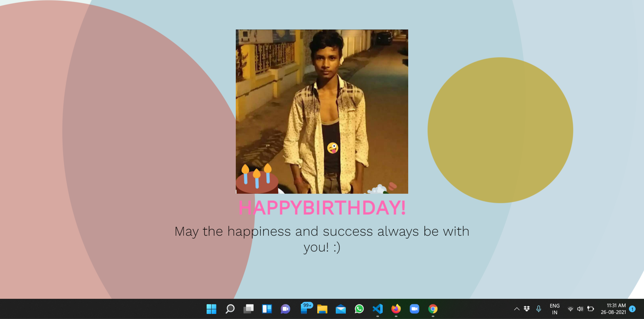The height and width of the screenshot is (319, 644).
Task: Click the birthday photo image
Action: pos(322,111)
